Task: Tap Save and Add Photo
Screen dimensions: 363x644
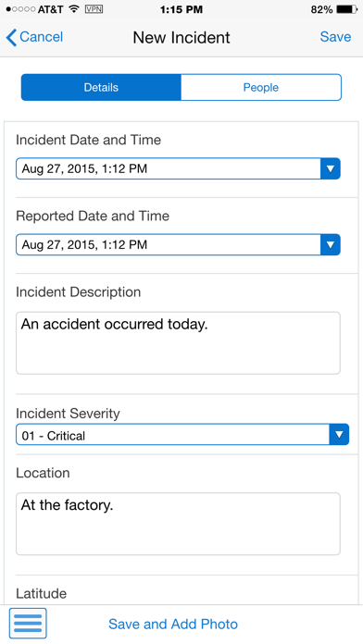Action: pyautogui.click(x=173, y=625)
